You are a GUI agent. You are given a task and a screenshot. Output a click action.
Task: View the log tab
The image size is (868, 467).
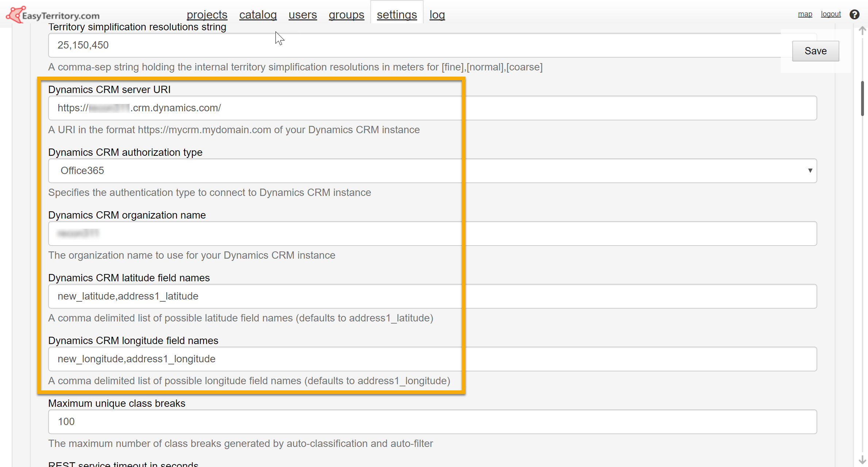pyautogui.click(x=437, y=15)
